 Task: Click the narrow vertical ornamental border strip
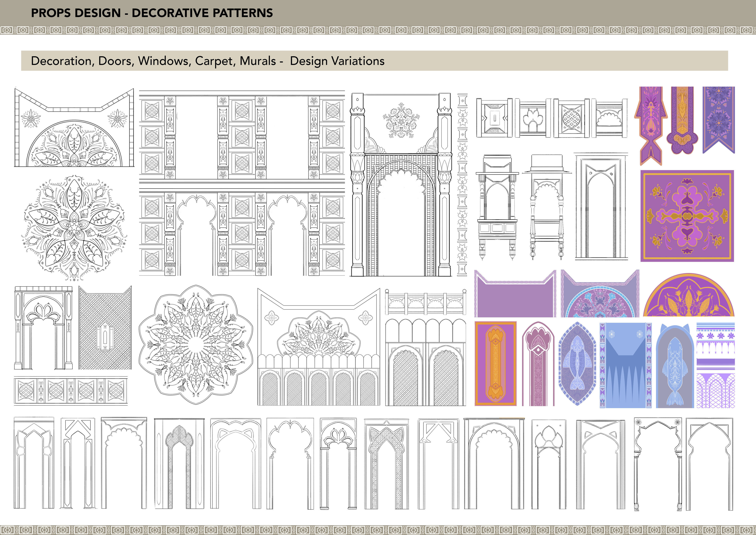point(462,185)
